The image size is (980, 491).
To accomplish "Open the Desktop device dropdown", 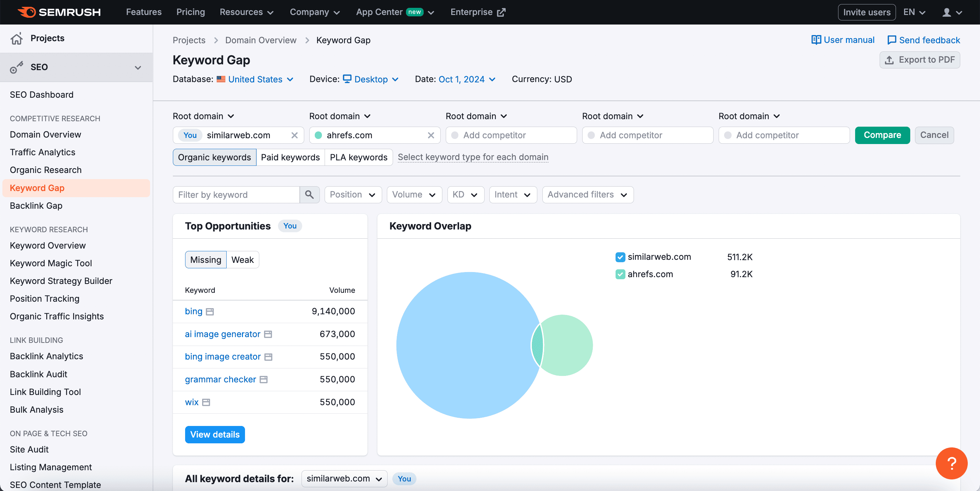I will coord(371,79).
